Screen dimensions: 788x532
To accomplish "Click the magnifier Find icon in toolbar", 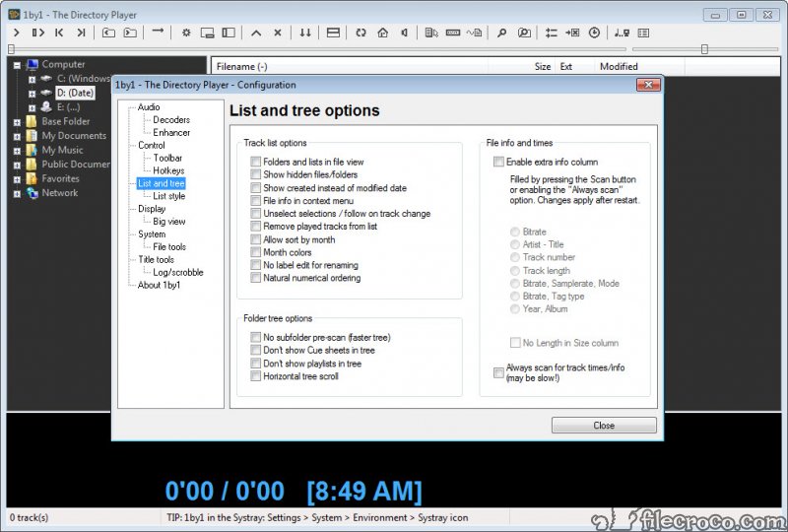I will [501, 33].
